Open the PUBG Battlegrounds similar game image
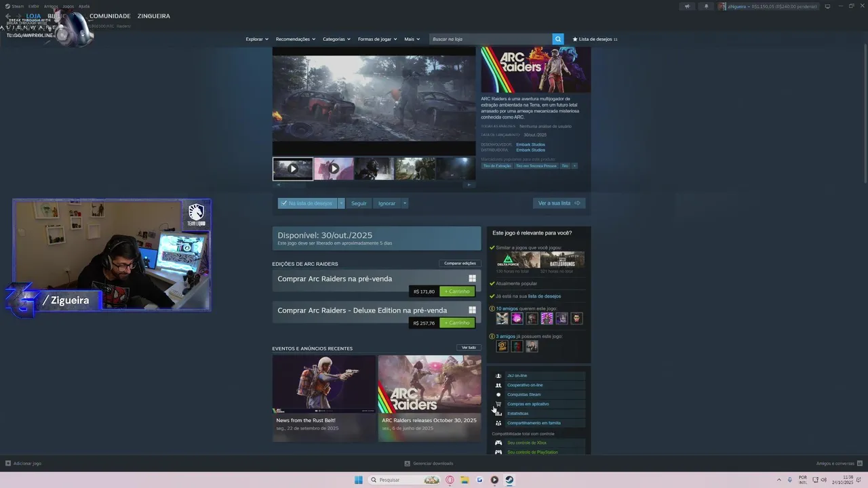Screen dimensions: 868x488 tap(562, 260)
